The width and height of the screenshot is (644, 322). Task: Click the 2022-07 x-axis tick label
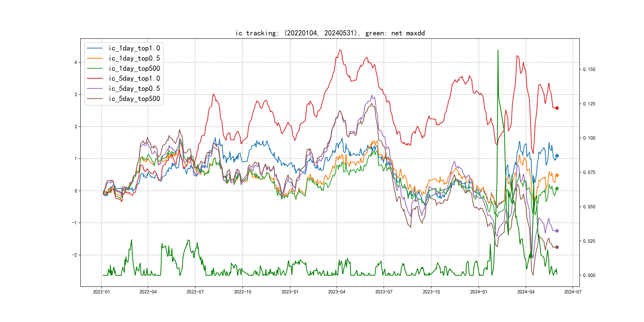195,292
